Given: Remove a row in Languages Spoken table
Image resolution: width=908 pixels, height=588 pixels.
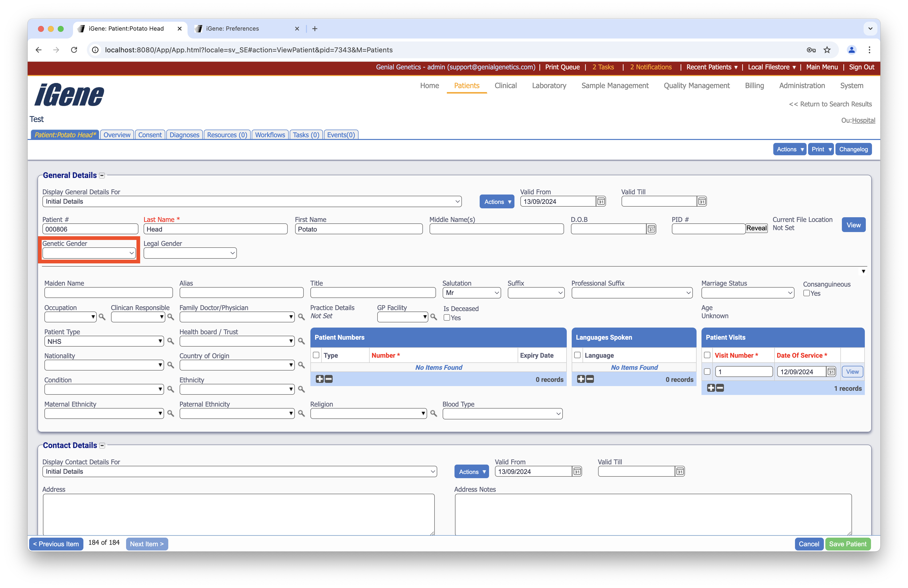Looking at the screenshot, I should 590,379.
